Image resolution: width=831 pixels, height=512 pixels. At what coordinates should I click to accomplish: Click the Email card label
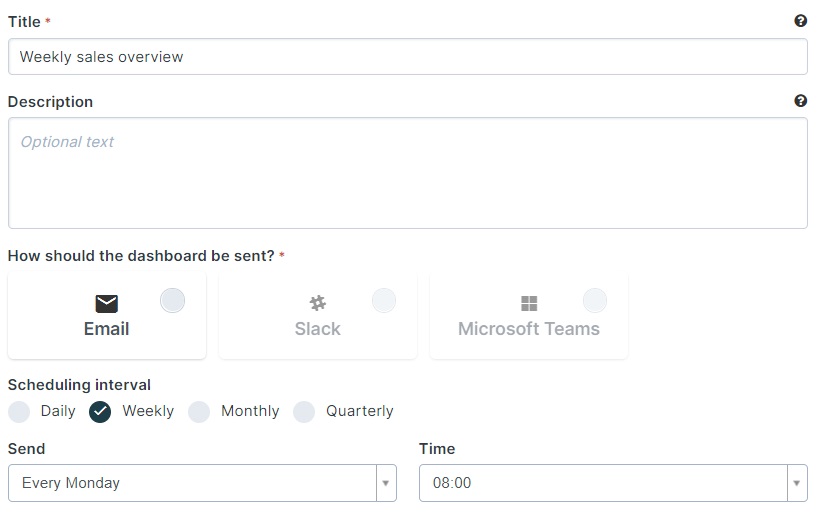[107, 329]
